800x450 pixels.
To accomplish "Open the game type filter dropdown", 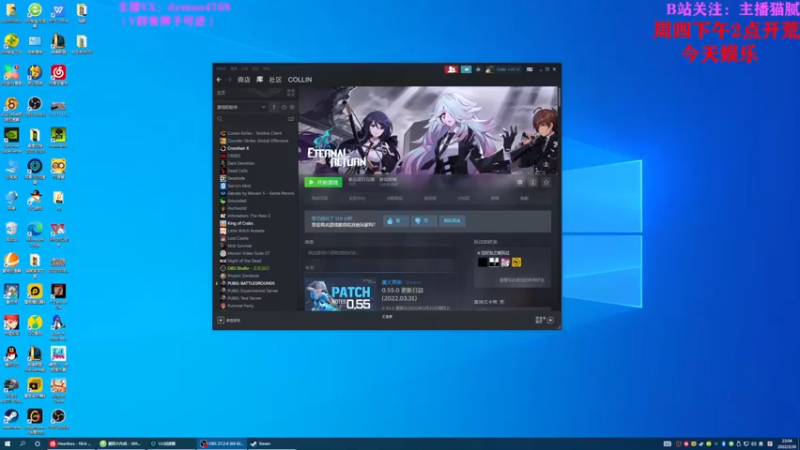I will [241, 107].
